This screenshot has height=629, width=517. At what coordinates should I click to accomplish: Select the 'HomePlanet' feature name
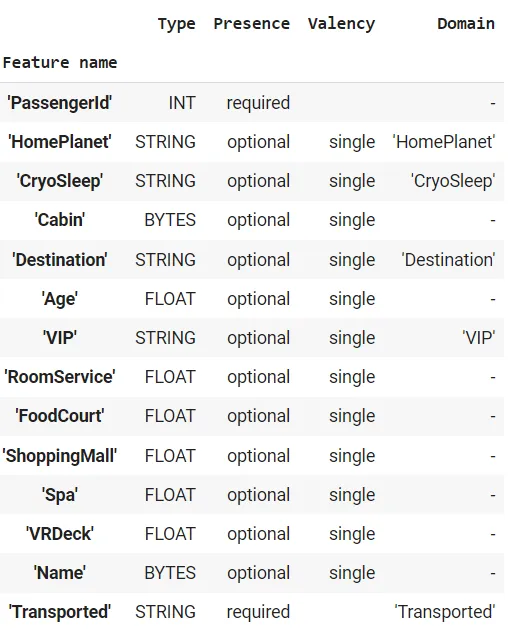59,142
